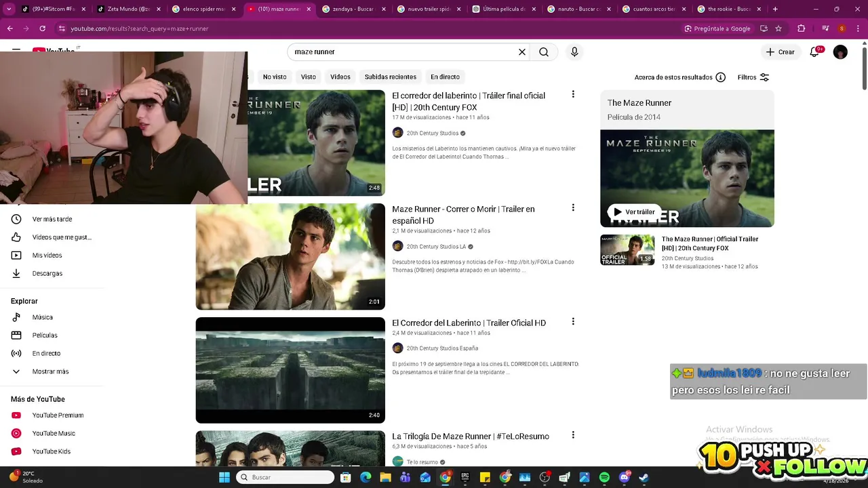The width and height of the screenshot is (868, 488).
Task: Start voice search with the microphone icon
Action: 574,52
